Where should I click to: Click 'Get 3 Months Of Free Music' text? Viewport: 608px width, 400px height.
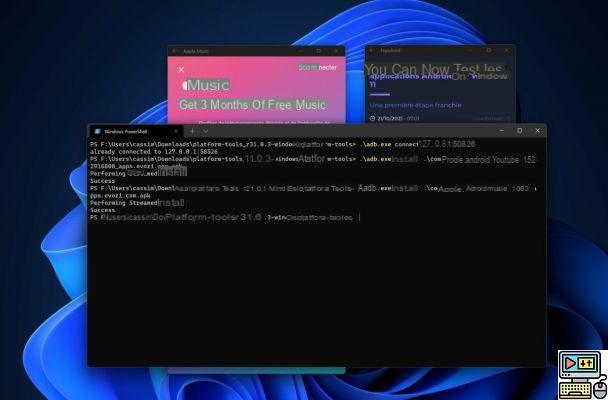tap(252, 105)
